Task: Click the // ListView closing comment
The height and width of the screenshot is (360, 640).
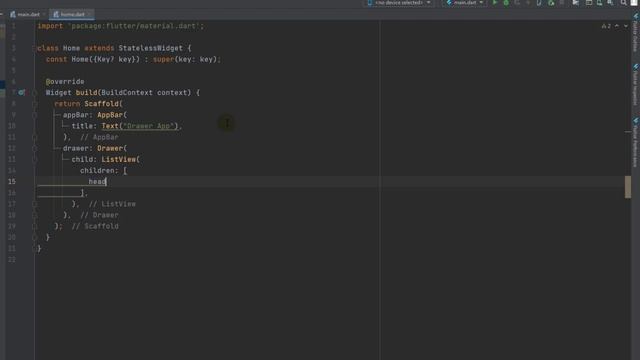Action: click(112, 204)
